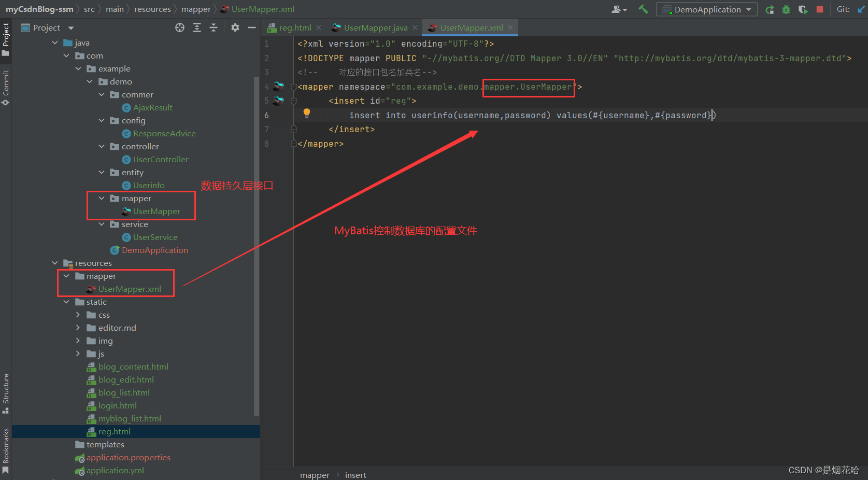Collapse the entity package
Image resolution: width=868 pixels, height=480 pixels.
[102, 172]
